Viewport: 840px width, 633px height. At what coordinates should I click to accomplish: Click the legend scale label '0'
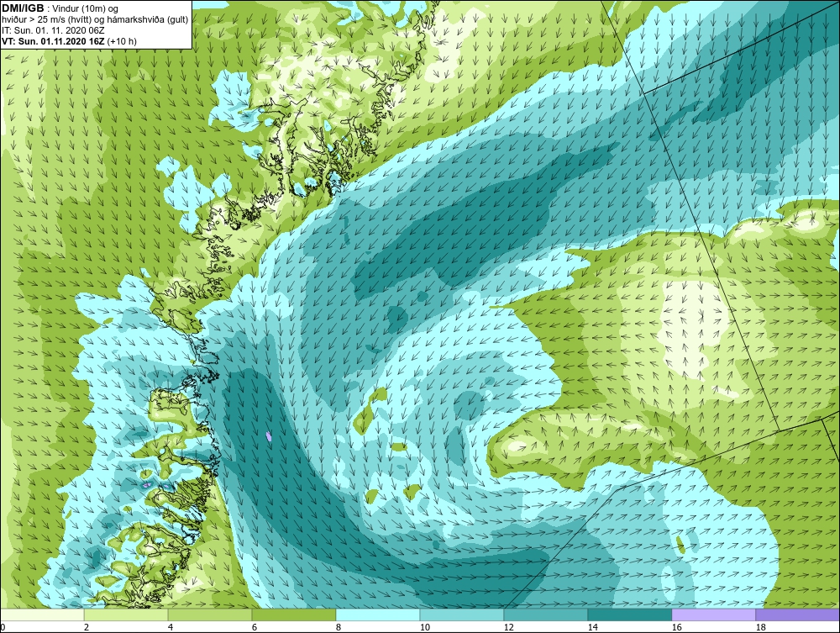(3, 628)
